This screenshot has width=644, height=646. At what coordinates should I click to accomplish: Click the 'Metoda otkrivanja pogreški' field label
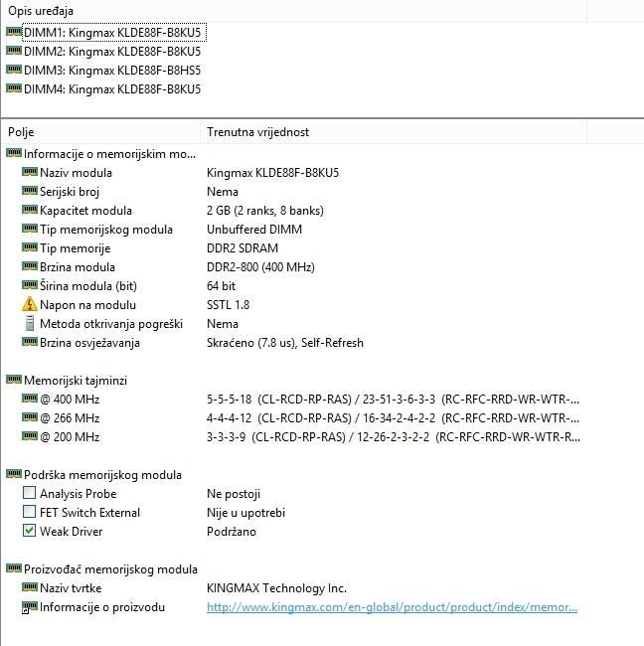click(x=111, y=324)
